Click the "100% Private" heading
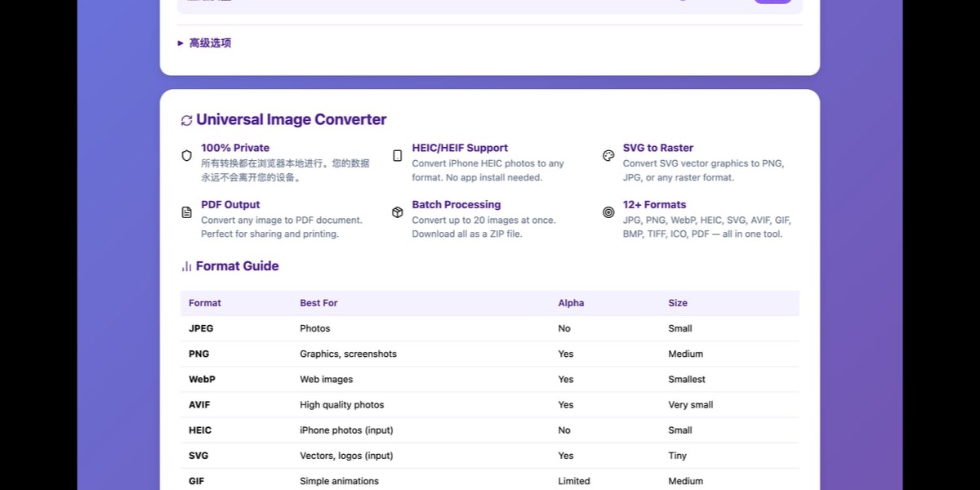The width and height of the screenshot is (980, 490). [x=235, y=148]
